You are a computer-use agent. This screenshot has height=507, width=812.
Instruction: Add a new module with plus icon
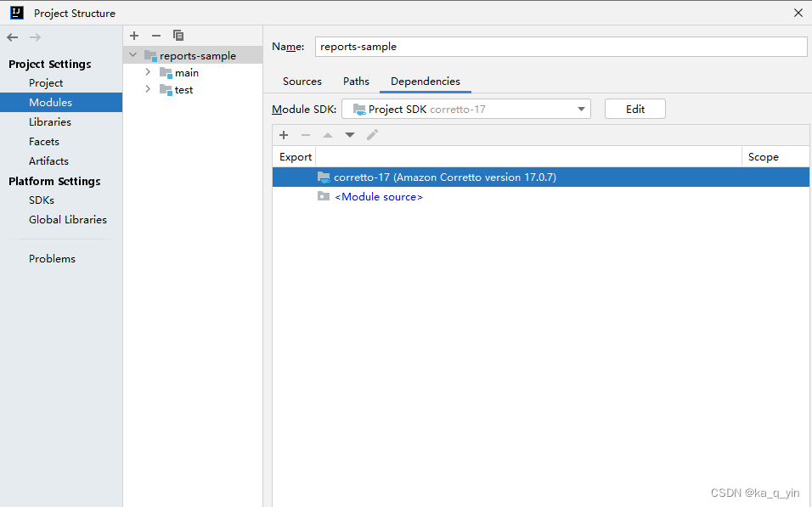click(134, 36)
